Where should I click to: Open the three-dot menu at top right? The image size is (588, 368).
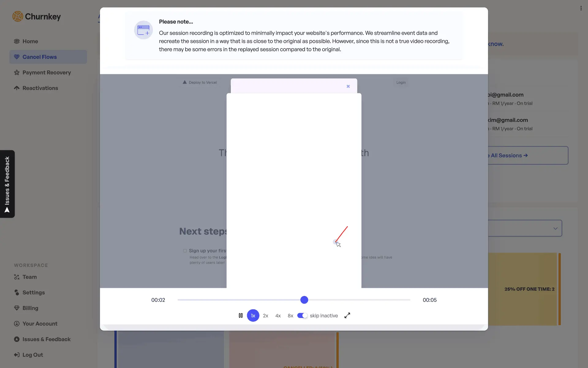point(581,8)
